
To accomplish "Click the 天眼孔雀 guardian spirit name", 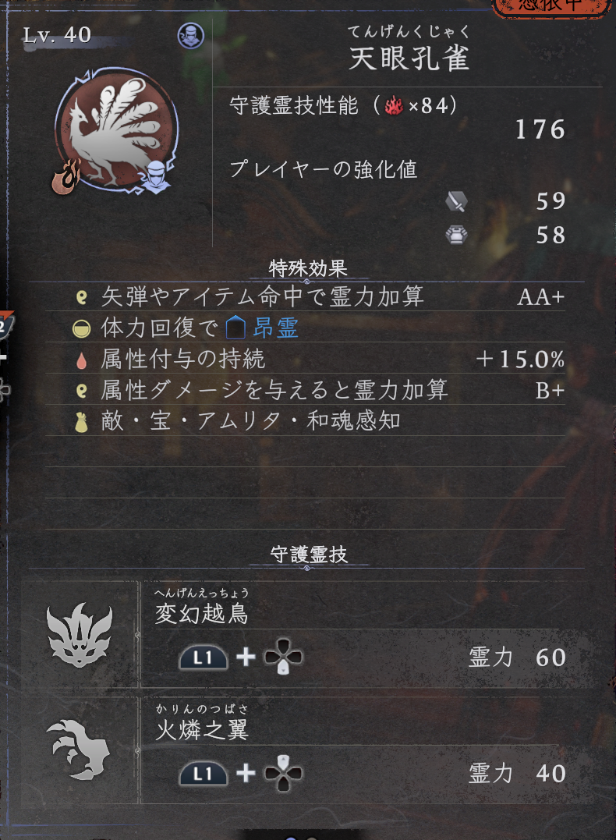I will coord(409,58).
